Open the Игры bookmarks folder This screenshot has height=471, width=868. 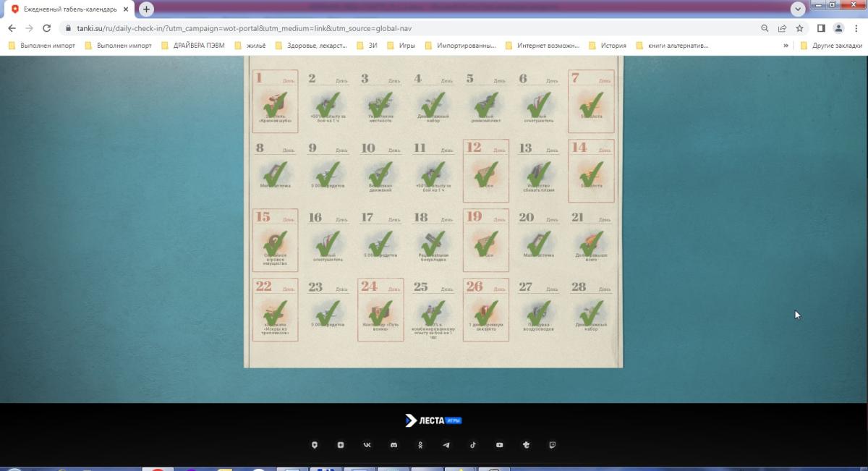point(400,46)
